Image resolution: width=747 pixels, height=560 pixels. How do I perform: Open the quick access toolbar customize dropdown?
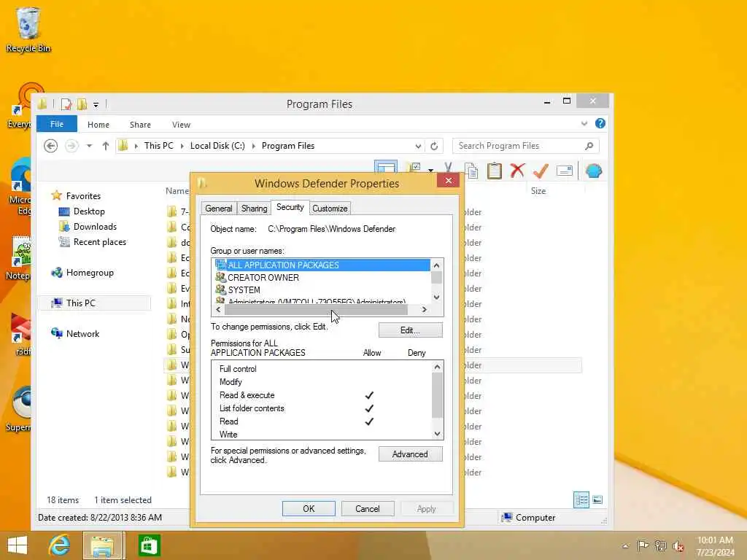coord(96,104)
